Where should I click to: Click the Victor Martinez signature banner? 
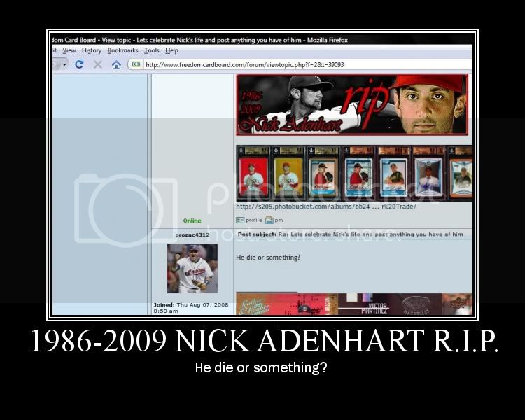coord(354,304)
